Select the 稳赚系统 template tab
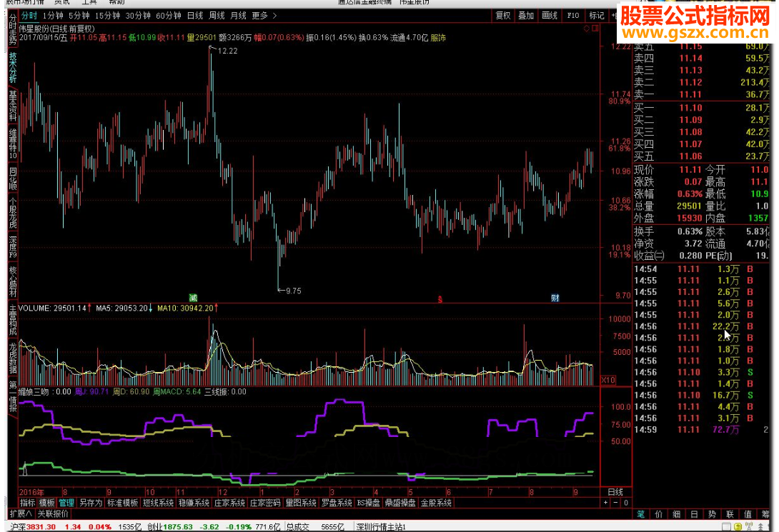 click(x=194, y=503)
